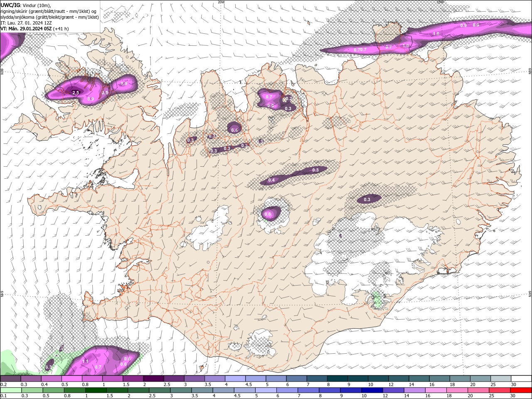This screenshot has width=532, height=399.
Task: Click the 'slydda/snjókoma' sleet and snow legend description line
Action: click(49, 17)
